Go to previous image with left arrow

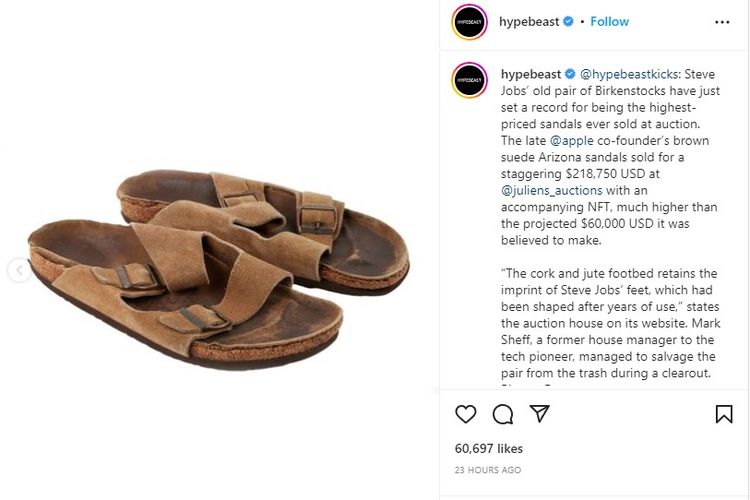(x=19, y=270)
